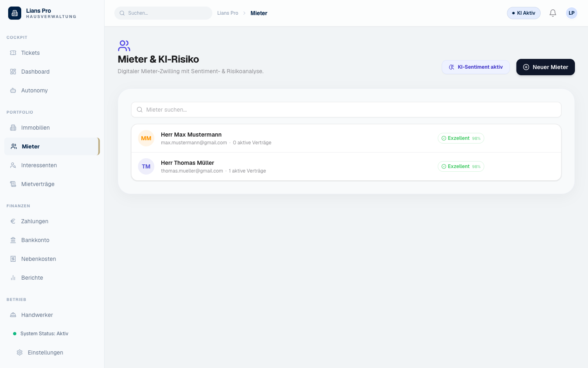Click the TM avatar of Thomas Müller
Viewport: 588px width, 368px height.
pyautogui.click(x=146, y=166)
